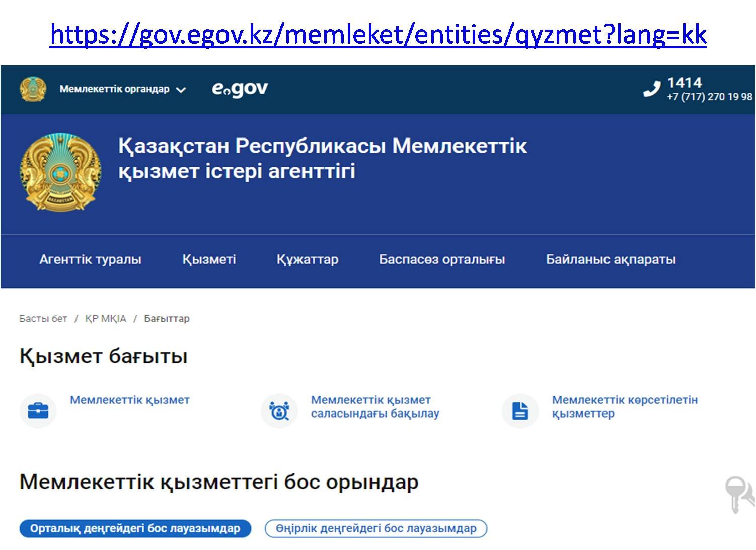Select Орталық деңгейдегі бос лауазымдар tab
This screenshot has width=756, height=550.
click(135, 528)
